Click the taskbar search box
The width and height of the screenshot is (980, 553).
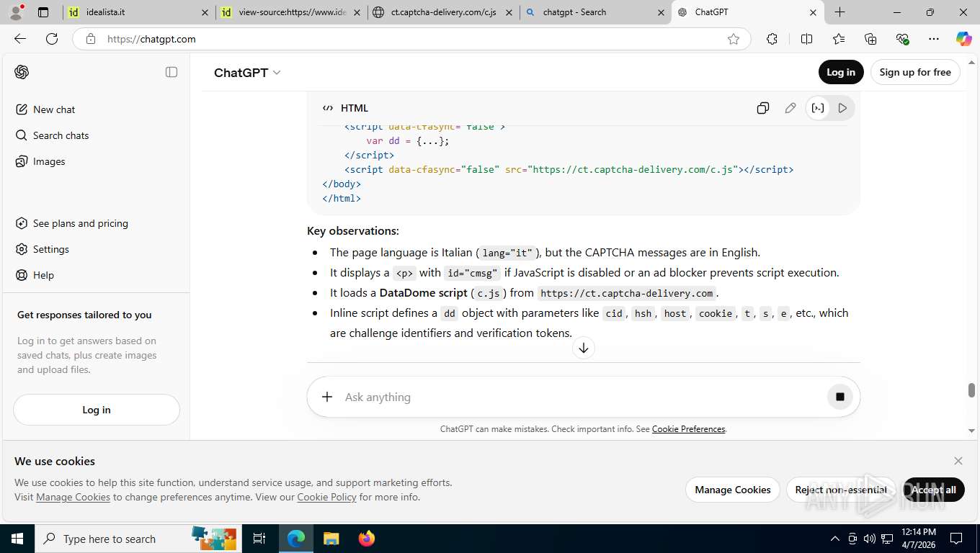(x=137, y=539)
